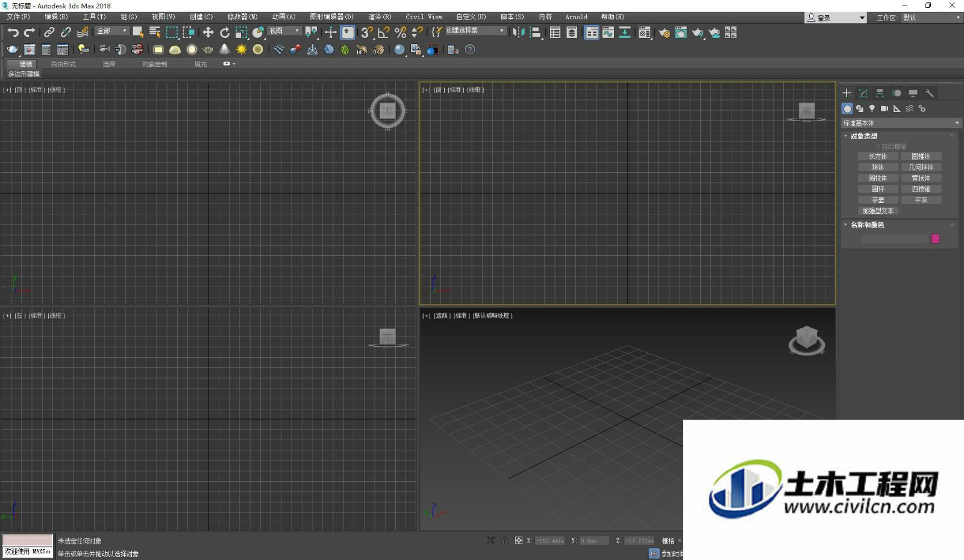Image resolution: width=964 pixels, height=560 pixels.
Task: Switch to the 对象绘制 ribbon tab
Action: pos(154,64)
